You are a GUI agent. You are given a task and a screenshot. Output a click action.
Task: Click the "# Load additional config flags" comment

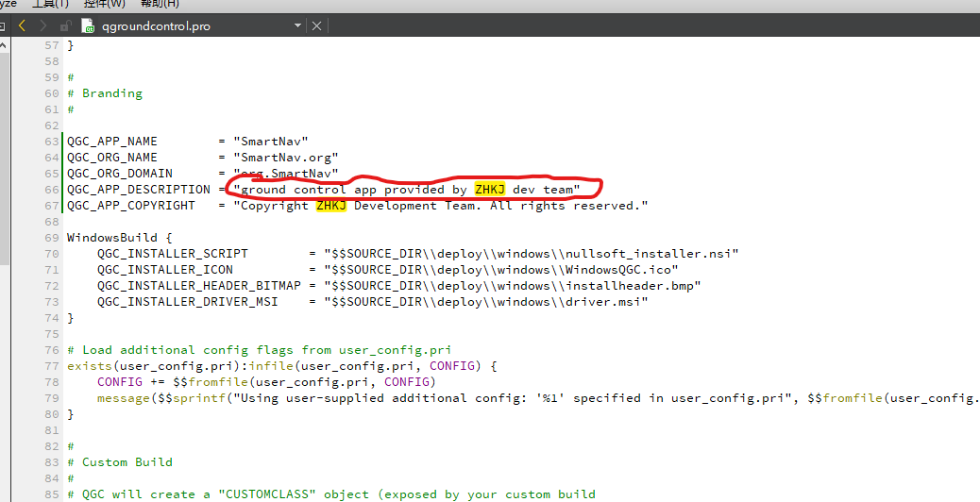point(260,350)
